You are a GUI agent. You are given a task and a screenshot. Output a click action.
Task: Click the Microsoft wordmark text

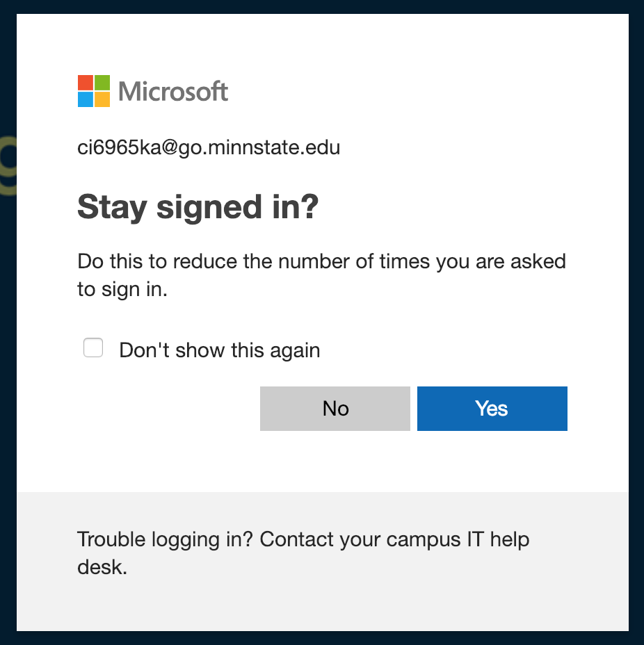[173, 91]
